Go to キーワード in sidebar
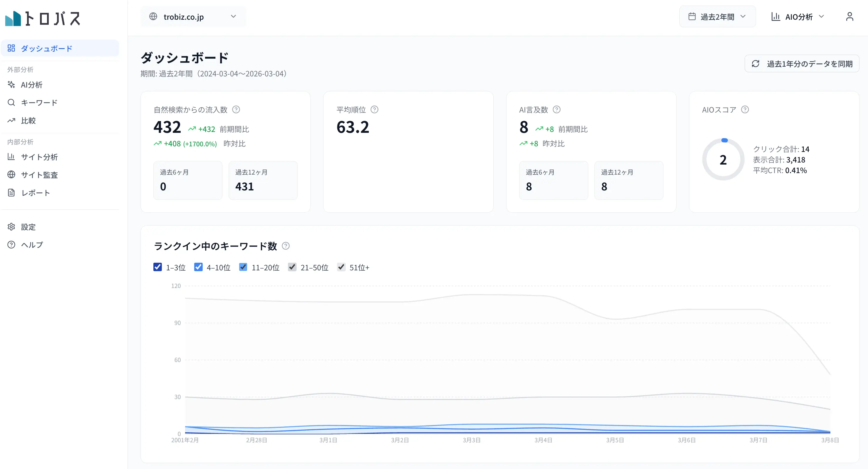Viewport: 868px width, 469px height. coord(39,103)
